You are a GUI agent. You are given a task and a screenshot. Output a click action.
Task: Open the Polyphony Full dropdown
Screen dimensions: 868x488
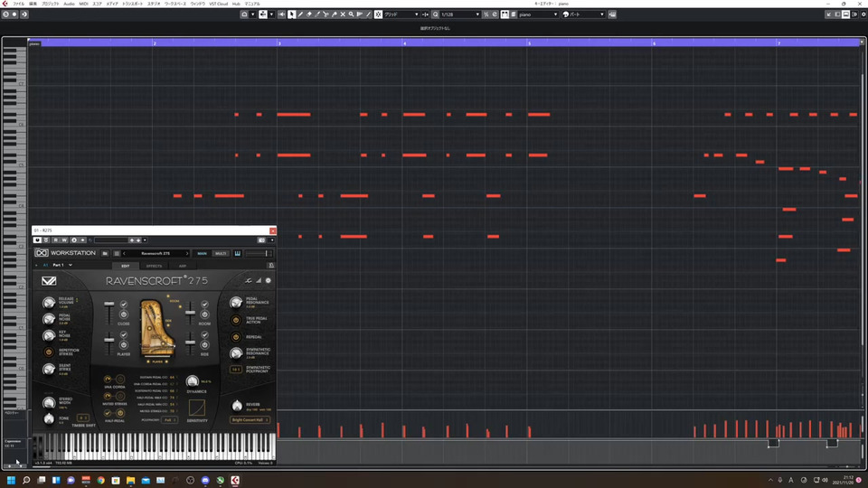point(170,420)
